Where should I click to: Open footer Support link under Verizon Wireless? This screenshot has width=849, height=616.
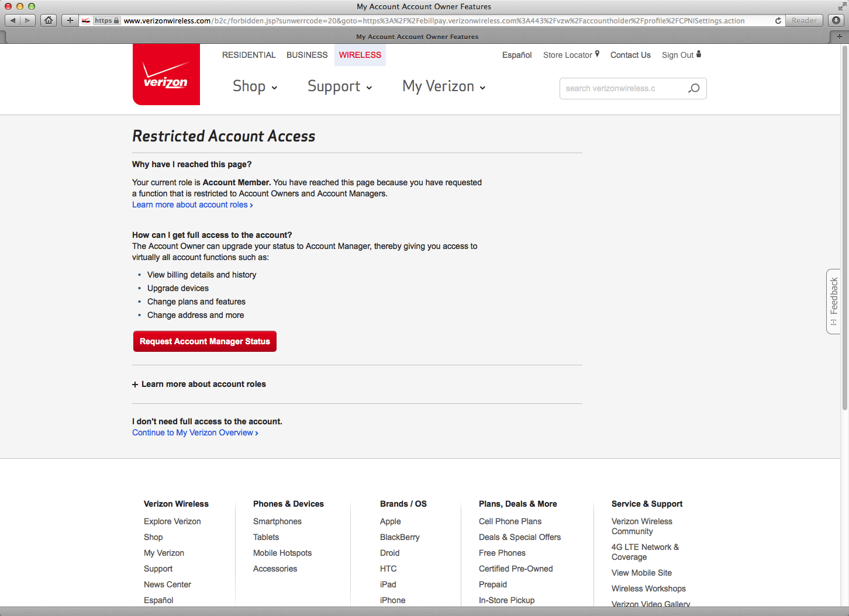click(158, 569)
